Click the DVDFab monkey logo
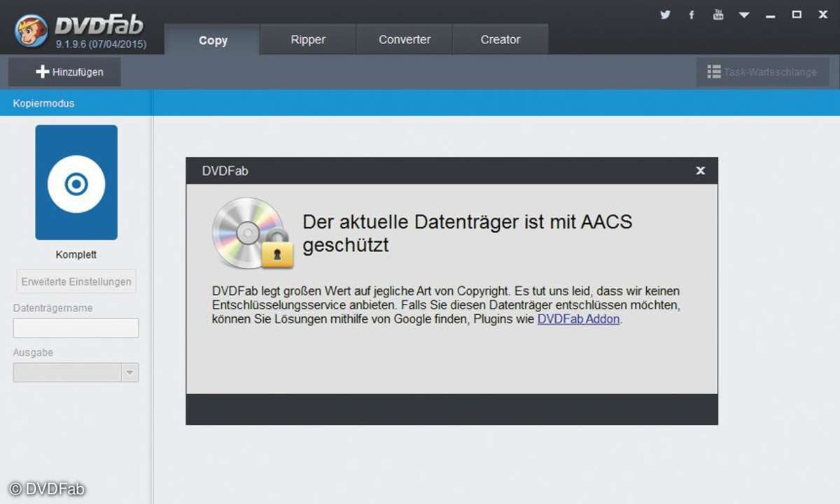The height and width of the screenshot is (504, 840). tap(31, 30)
